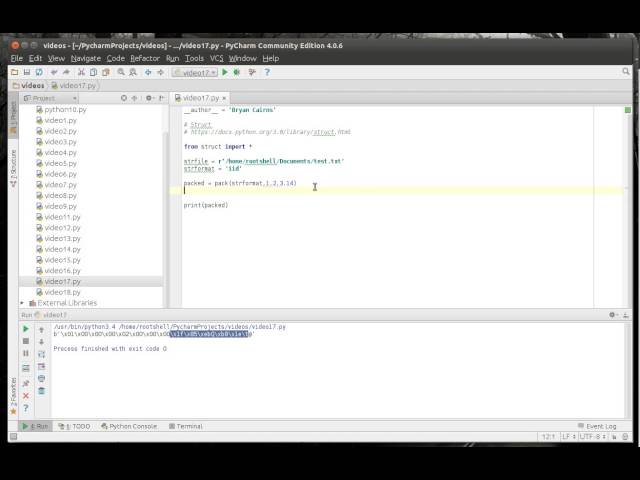Change line separator LF in status bar
Screen dimensions: 640x480
tap(569, 437)
